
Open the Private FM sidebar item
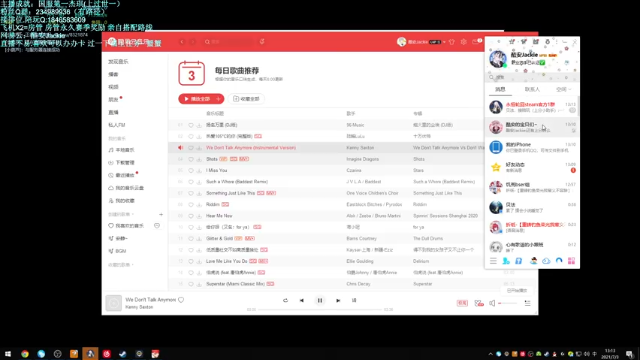pos(117,125)
